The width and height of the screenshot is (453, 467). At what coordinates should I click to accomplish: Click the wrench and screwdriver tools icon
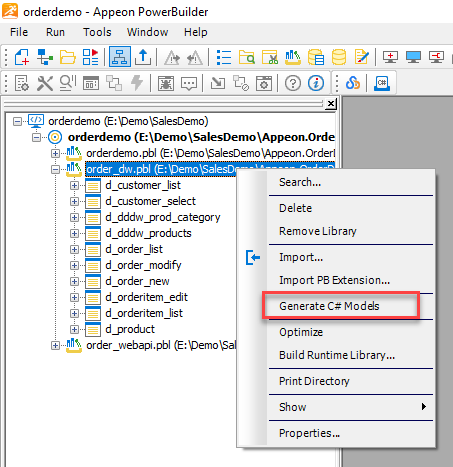(x=45, y=83)
